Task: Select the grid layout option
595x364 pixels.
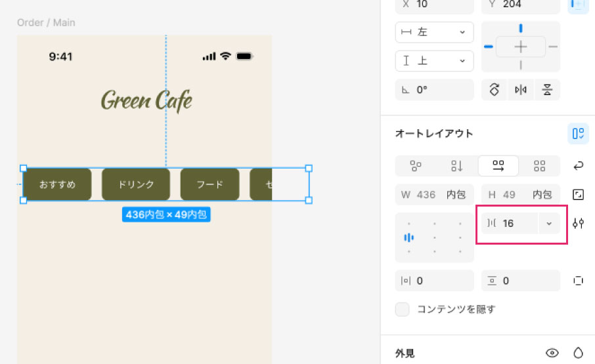Action: tap(539, 165)
